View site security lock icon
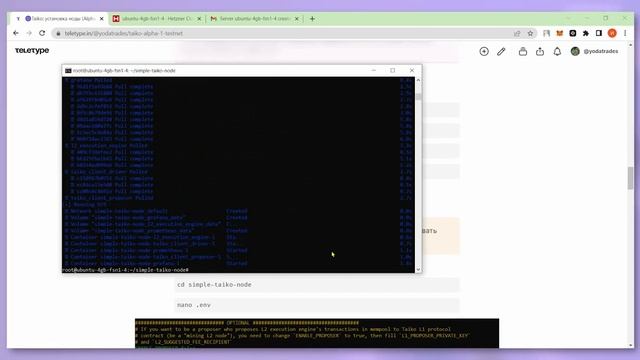 coord(58,33)
